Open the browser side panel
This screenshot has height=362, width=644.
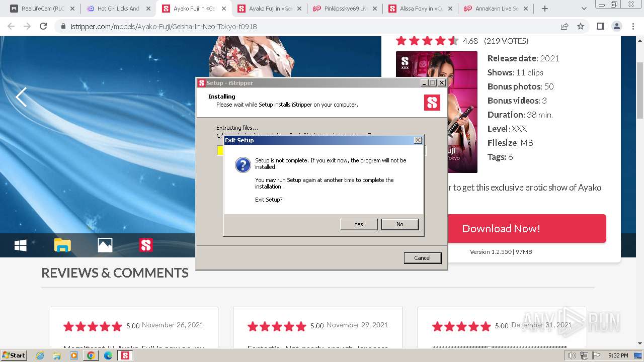(x=600, y=27)
